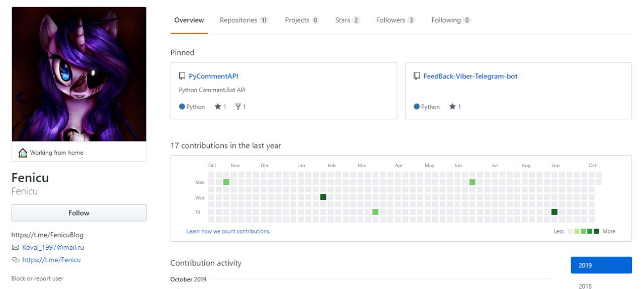Viewport: 644px width, 289px height.
Task: Click the Follow button
Action: click(x=79, y=213)
